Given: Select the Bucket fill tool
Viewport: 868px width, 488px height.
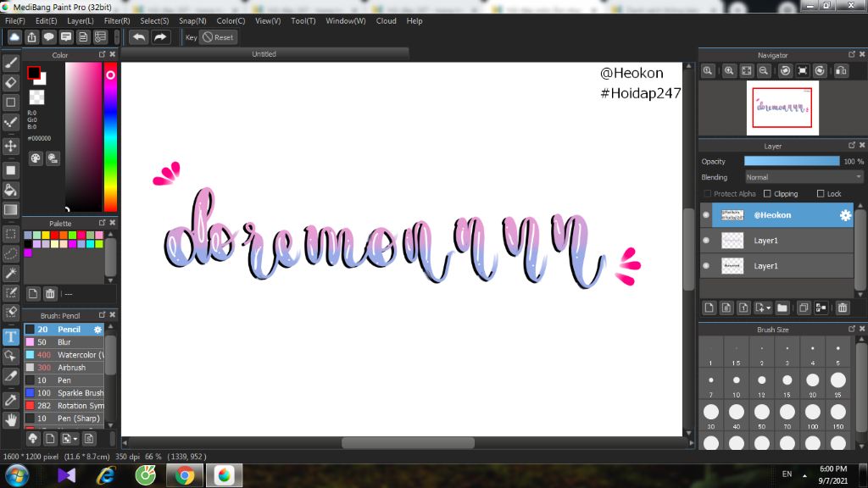Looking at the screenshot, I should click(10, 190).
